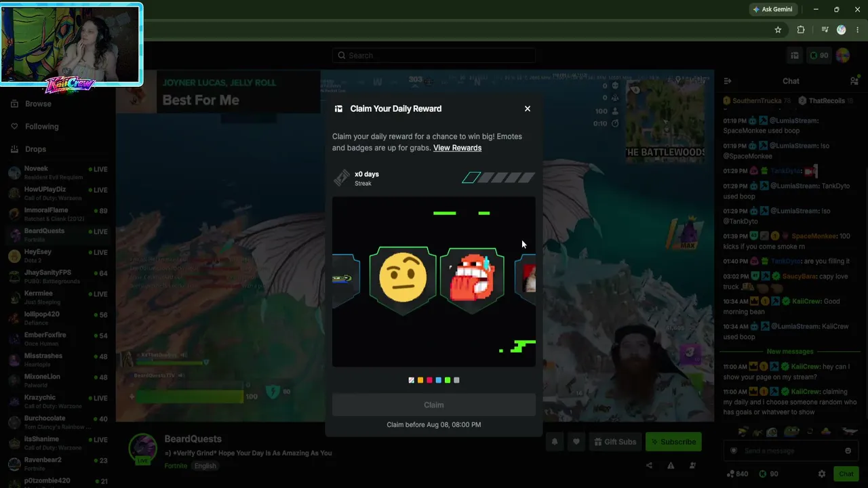Toggle notifications bell for BeardQuests
This screenshot has height=488, width=868.
pyautogui.click(x=555, y=442)
